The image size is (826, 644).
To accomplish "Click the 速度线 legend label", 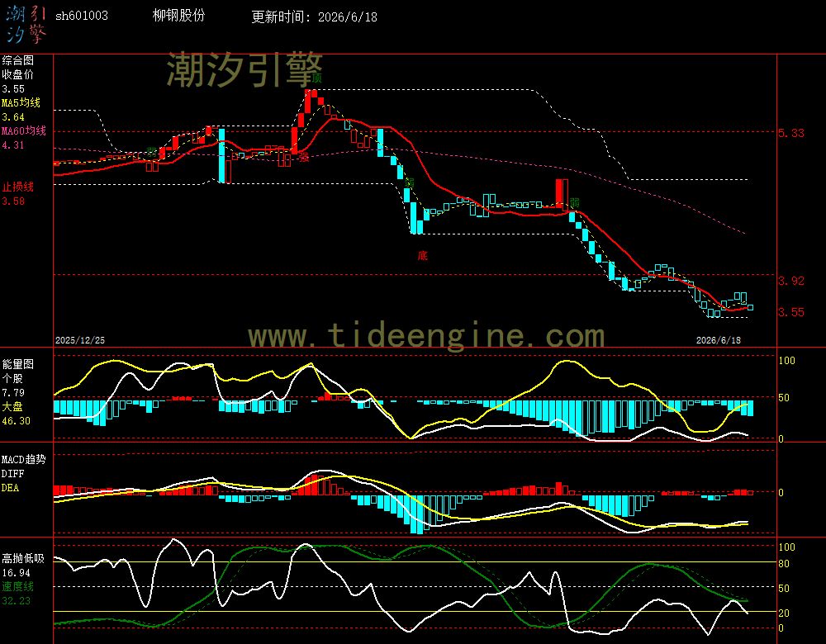I will (x=18, y=586).
